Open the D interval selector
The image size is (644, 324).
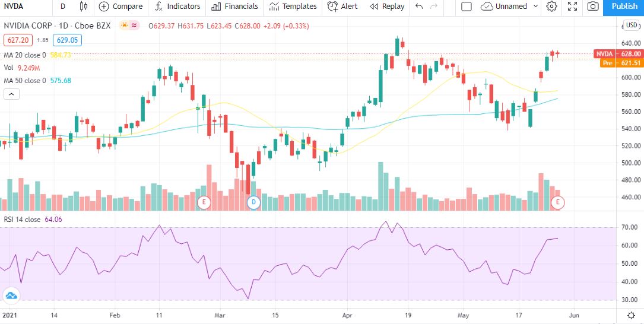tap(62, 6)
